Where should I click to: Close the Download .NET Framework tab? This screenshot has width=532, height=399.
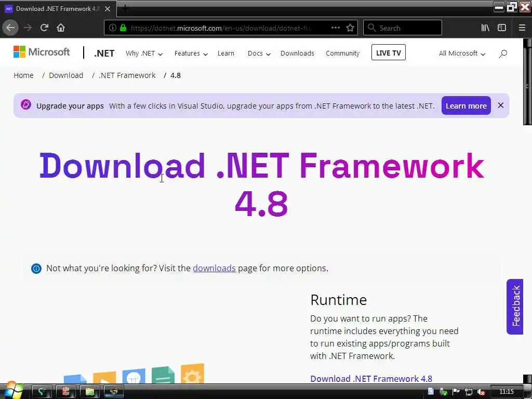pyautogui.click(x=108, y=9)
